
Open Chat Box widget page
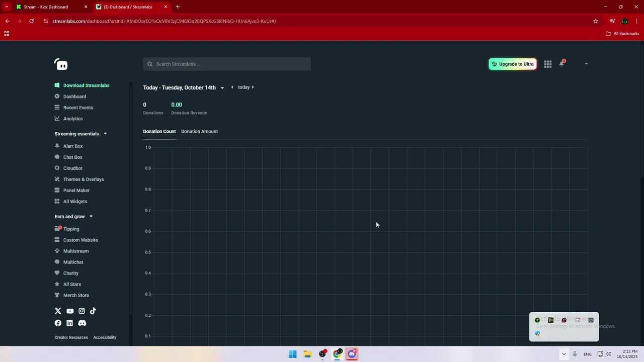[x=73, y=157]
